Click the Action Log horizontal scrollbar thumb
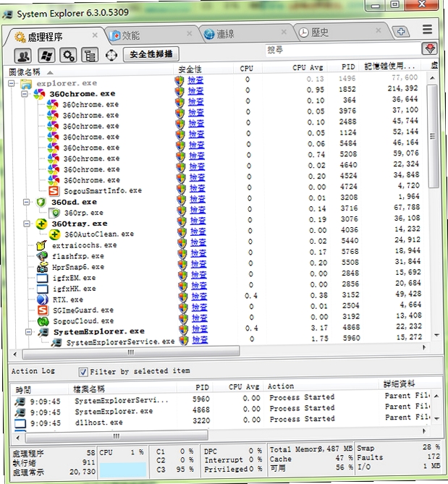The width and height of the screenshot is (448, 484). click(117, 436)
